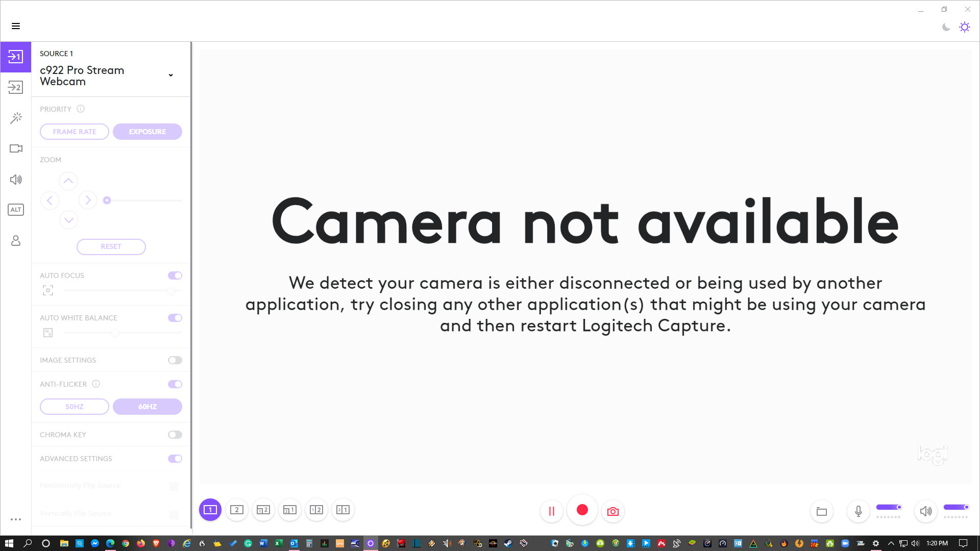Open the hamburger menu
The image size is (980, 551).
(x=16, y=26)
